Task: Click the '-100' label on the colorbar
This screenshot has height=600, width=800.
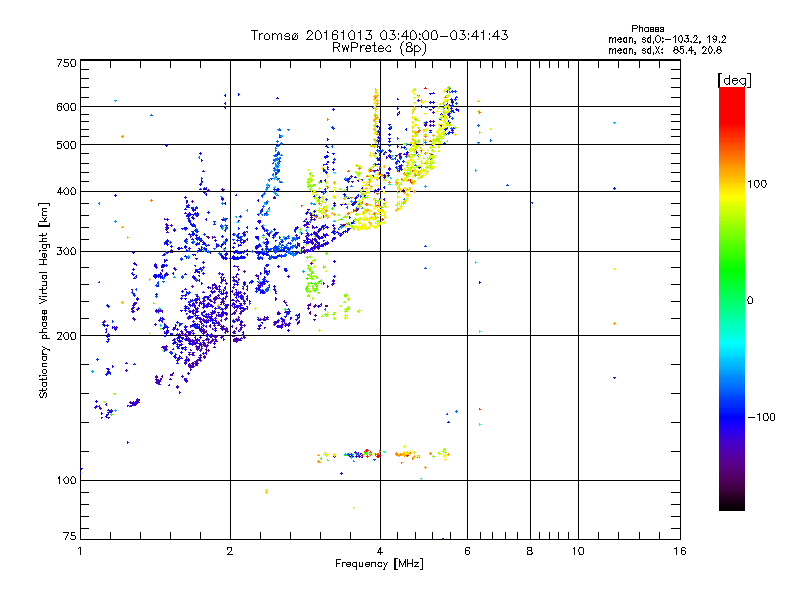Action: point(761,417)
